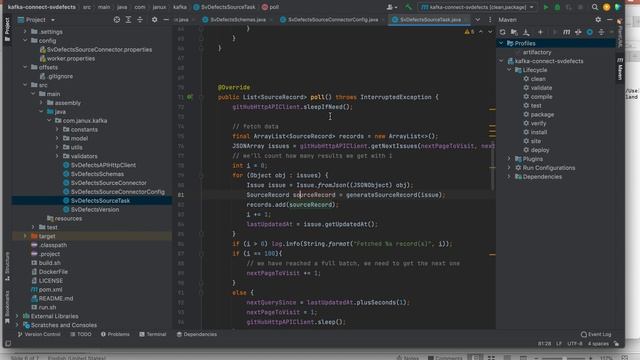Click the Project vertical side tab
The width and height of the screenshot is (640, 360).
[7, 29]
